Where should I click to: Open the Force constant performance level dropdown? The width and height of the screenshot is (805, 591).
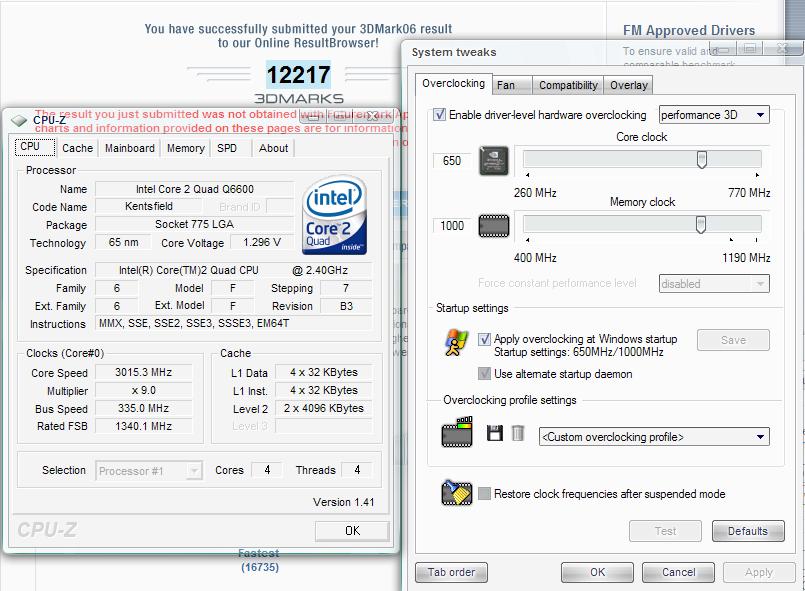(714, 283)
